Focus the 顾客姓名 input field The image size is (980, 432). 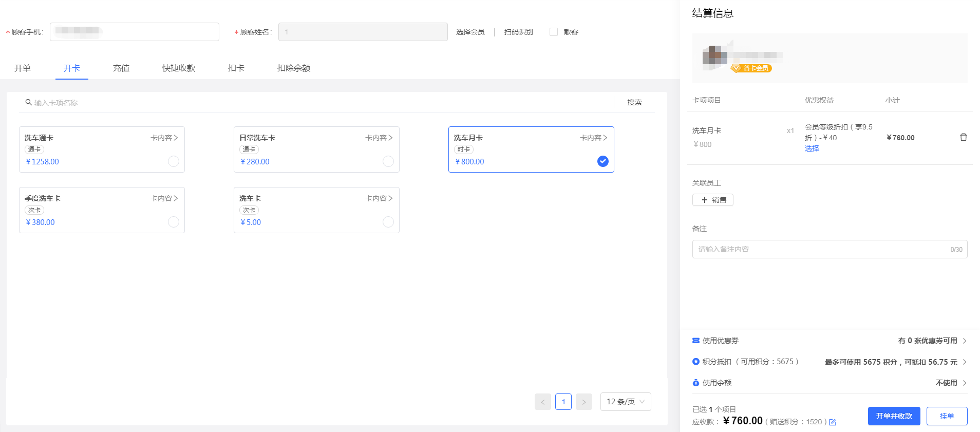pos(363,32)
